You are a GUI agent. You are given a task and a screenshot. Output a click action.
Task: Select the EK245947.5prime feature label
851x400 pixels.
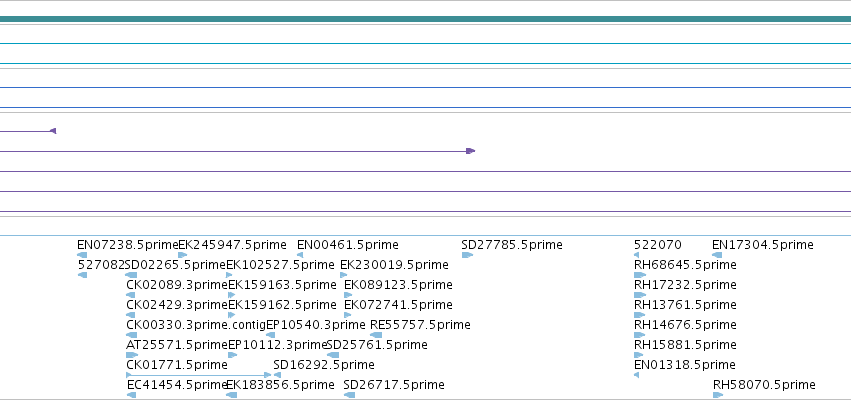point(232,245)
